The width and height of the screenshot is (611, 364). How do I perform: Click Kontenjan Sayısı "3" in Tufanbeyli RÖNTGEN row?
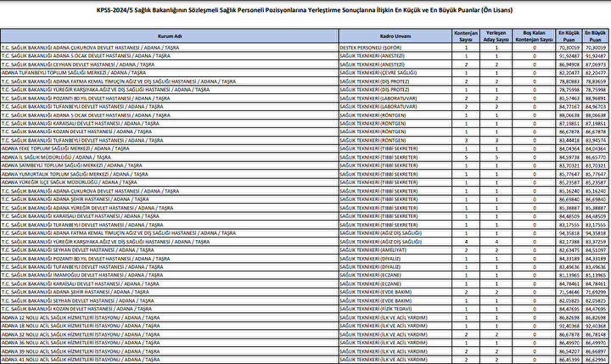(466, 140)
